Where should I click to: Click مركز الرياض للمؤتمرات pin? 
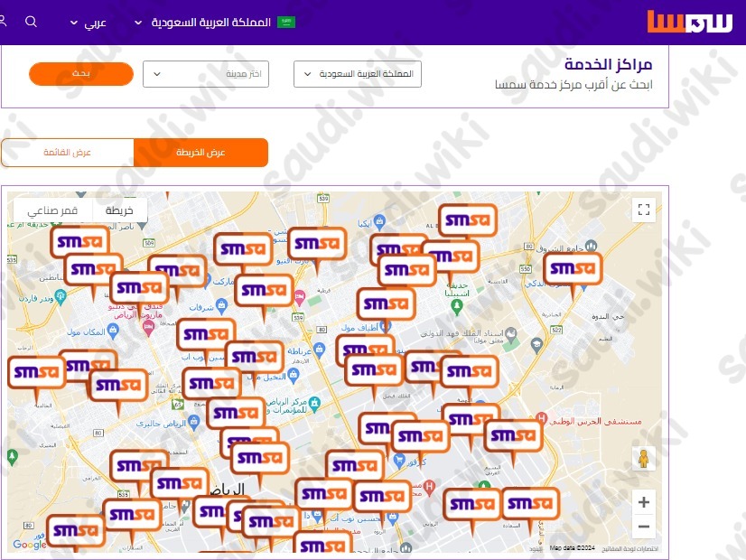(314, 404)
